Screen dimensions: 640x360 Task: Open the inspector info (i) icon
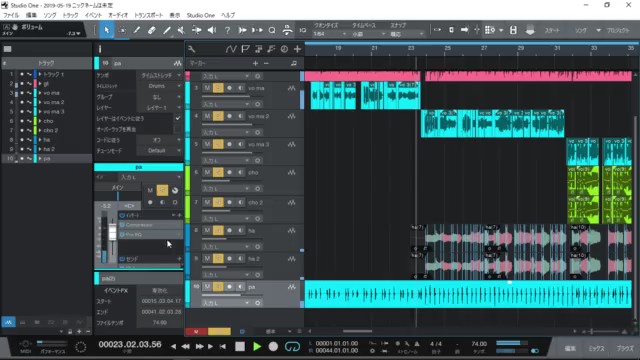(x=100, y=49)
